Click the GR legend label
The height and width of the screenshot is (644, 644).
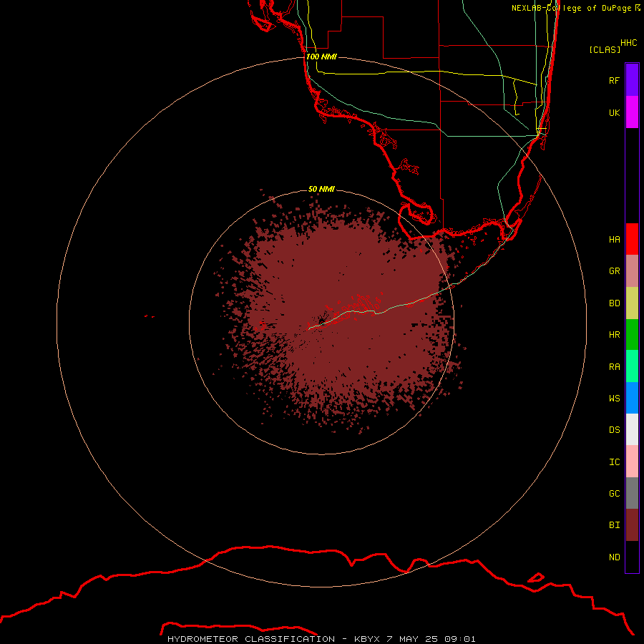point(614,271)
